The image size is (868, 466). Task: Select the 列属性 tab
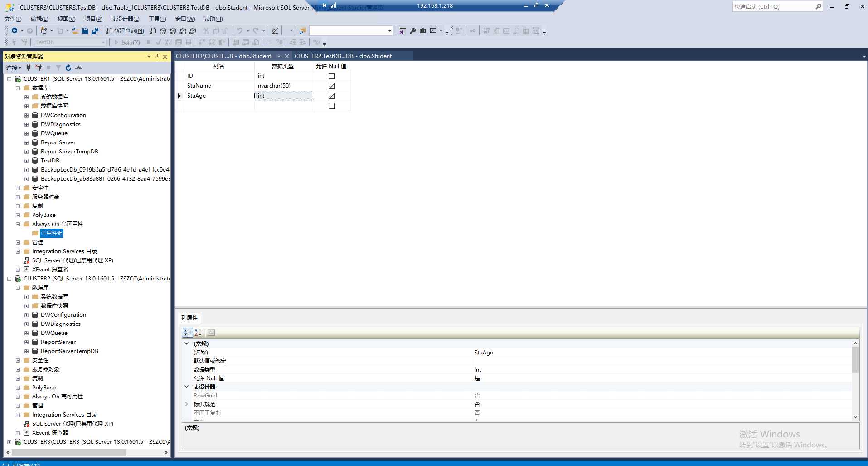(189, 318)
